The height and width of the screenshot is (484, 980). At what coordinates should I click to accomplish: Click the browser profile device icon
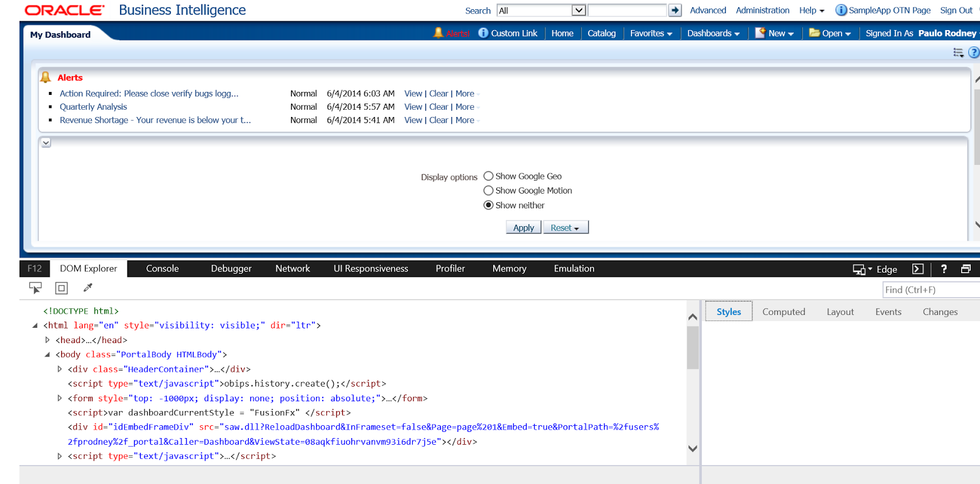859,270
